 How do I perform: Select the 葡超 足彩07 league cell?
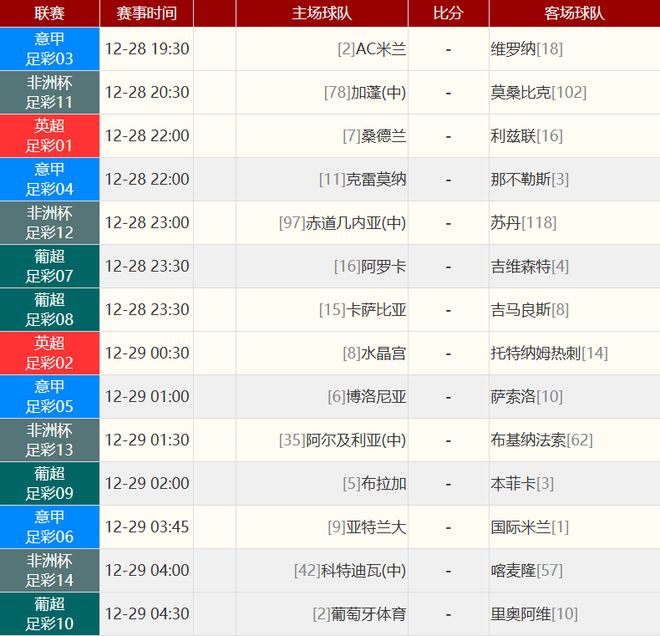[x=49, y=266]
